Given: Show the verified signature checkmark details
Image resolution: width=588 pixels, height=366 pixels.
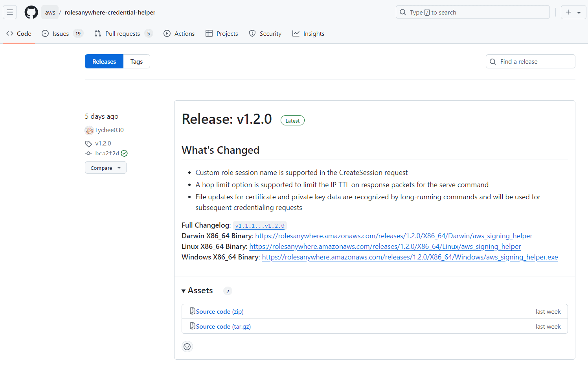Looking at the screenshot, I should pos(124,153).
